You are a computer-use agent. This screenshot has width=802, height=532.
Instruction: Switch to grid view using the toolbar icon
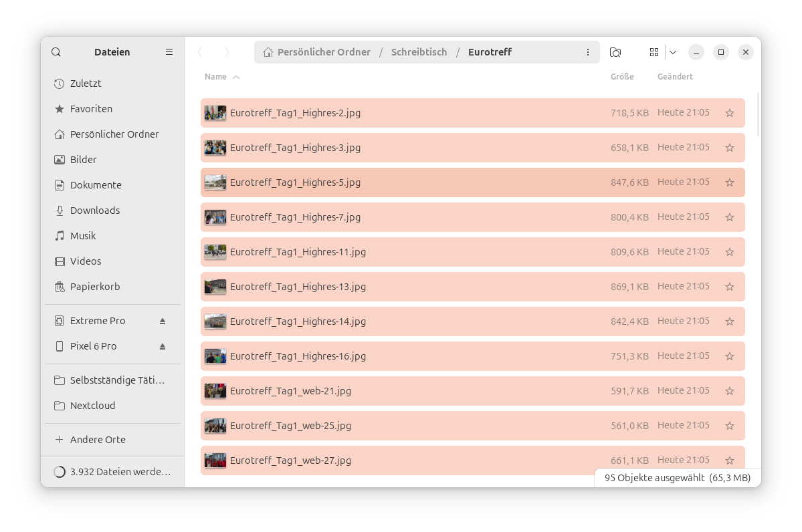[654, 52]
